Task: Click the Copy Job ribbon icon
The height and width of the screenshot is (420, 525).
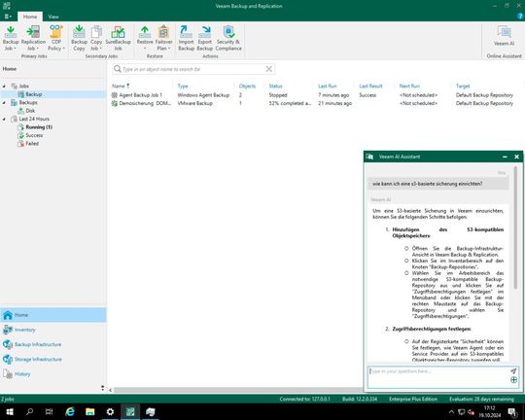Action: pos(96,38)
